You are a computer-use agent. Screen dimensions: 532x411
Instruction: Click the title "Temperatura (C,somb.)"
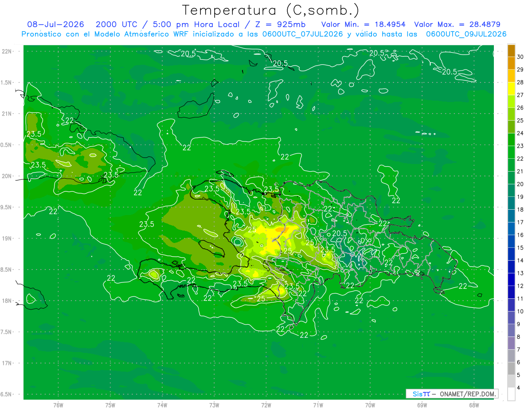tap(271, 10)
